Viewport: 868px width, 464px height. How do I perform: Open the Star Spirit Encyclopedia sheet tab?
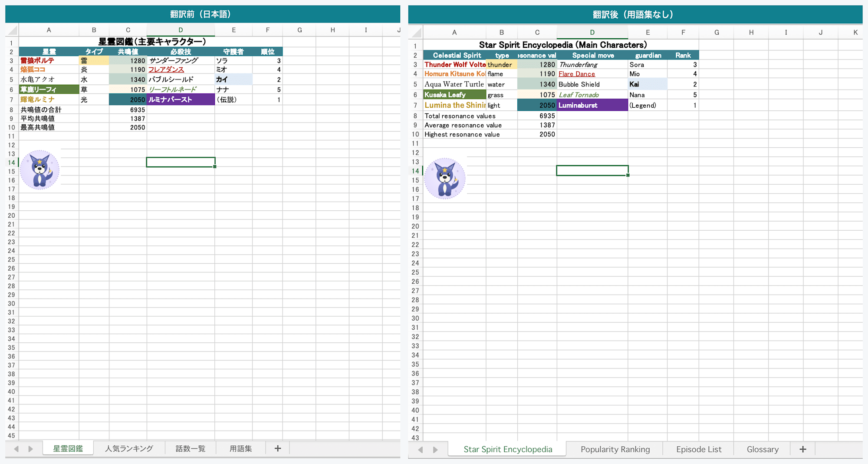pyautogui.click(x=508, y=449)
